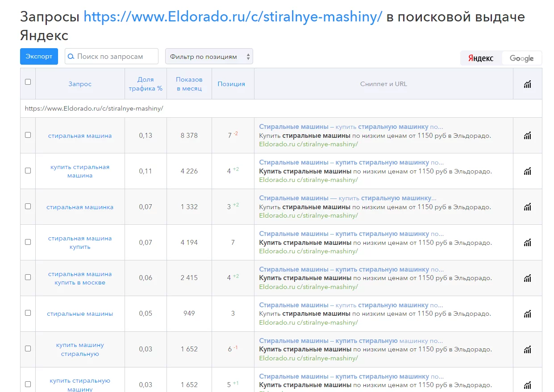Open chart icon in the table header
Screen dimensions: 554x392
pos(527,84)
